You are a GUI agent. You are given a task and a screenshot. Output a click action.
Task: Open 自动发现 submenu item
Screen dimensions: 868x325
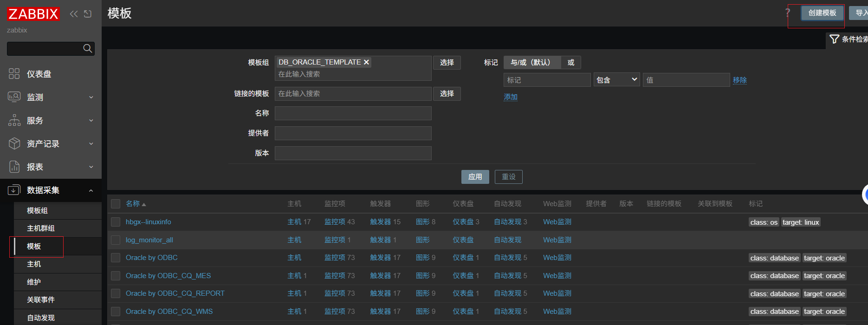(x=58, y=318)
